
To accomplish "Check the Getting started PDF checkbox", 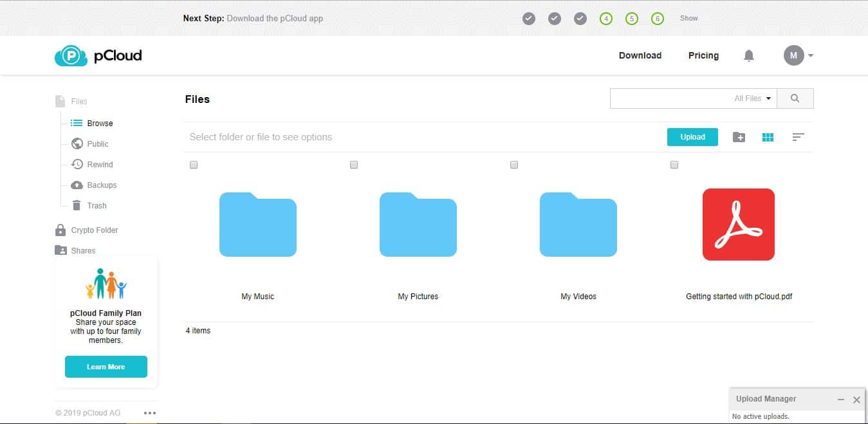I will (x=674, y=165).
